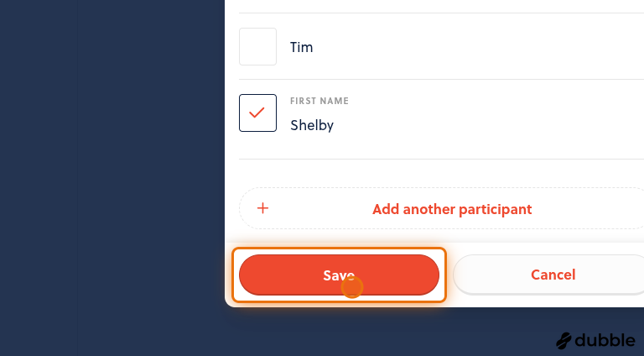The image size is (644, 356).
Task: Click the red checkmark icon for Shelby
Action: 257,113
